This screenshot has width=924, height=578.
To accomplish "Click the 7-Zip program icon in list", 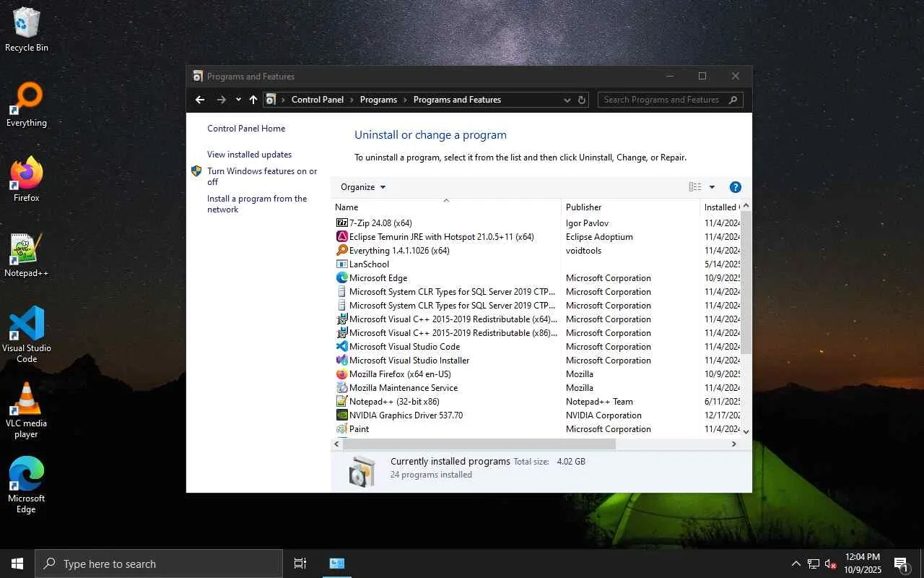I will click(342, 223).
